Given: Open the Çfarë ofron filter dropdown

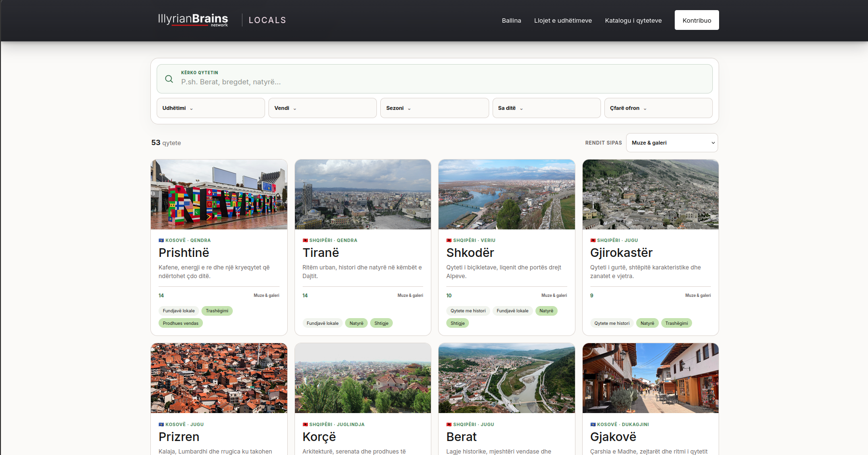Looking at the screenshot, I should coord(658,108).
